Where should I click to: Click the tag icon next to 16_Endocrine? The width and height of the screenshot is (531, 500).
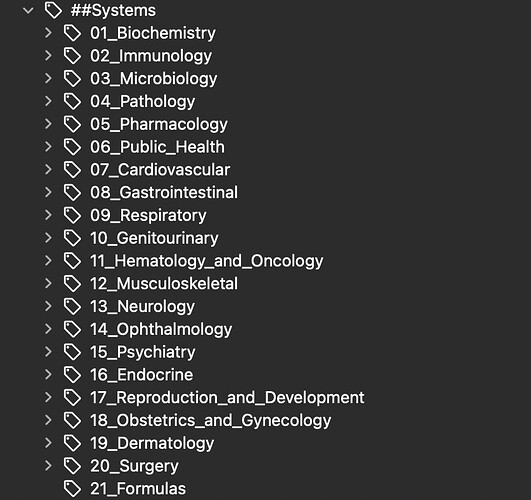click(x=72, y=375)
